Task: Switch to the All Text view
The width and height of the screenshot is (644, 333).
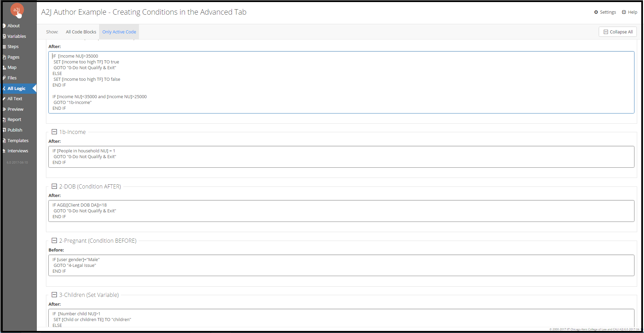Action: click(x=14, y=99)
